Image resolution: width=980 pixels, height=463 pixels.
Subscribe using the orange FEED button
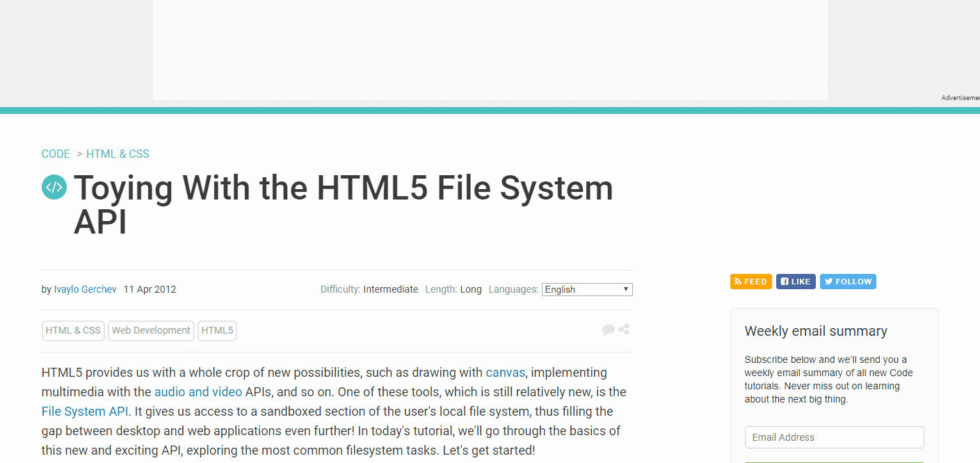(750, 282)
